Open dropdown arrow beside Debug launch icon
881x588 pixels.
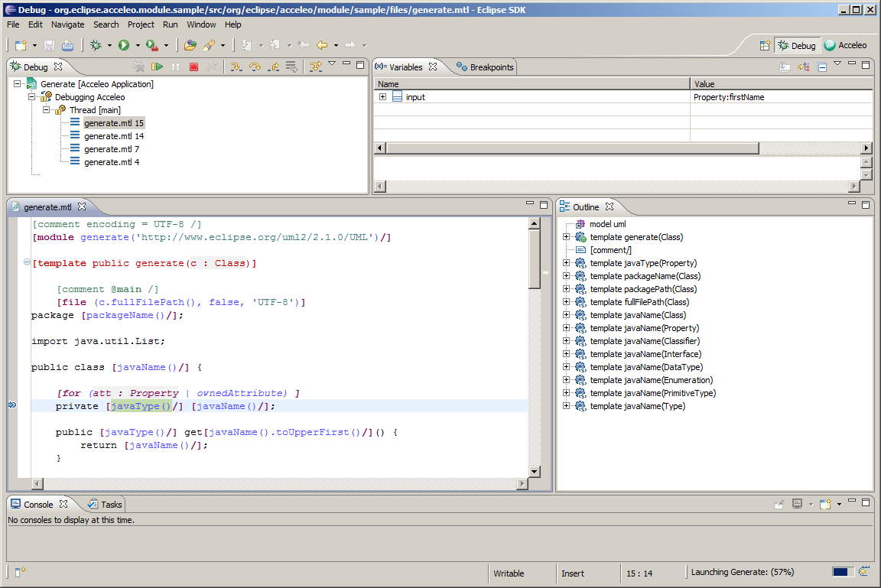pyautogui.click(x=109, y=45)
